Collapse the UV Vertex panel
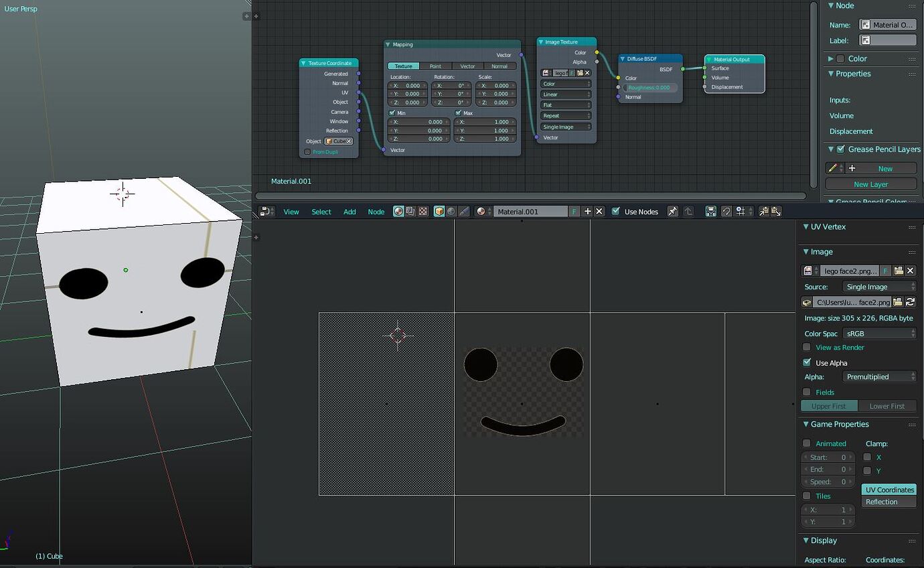This screenshot has height=568, width=924. (806, 227)
